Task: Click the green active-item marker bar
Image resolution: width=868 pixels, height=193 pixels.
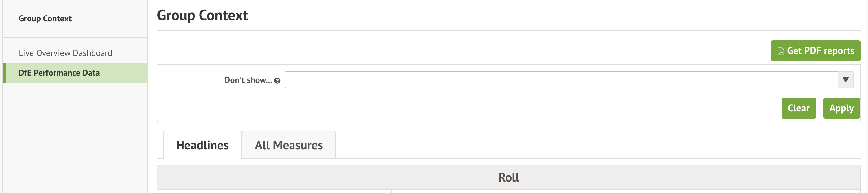Action: click(4, 73)
